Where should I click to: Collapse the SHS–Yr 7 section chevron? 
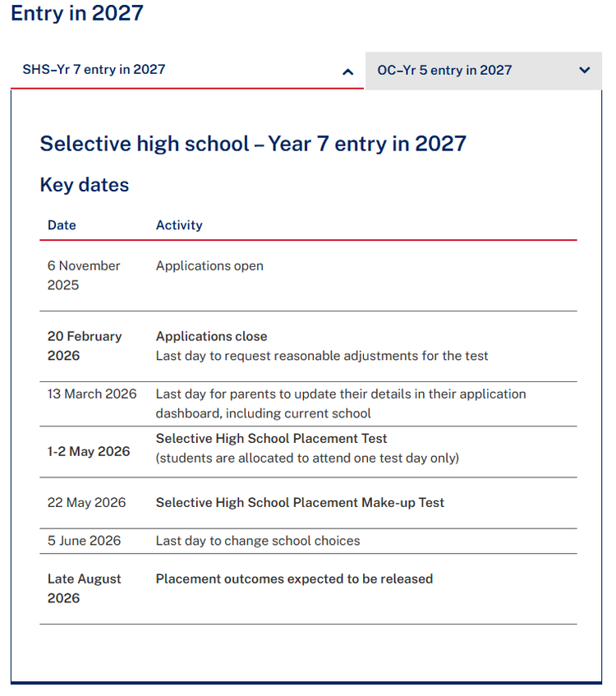pos(347,71)
